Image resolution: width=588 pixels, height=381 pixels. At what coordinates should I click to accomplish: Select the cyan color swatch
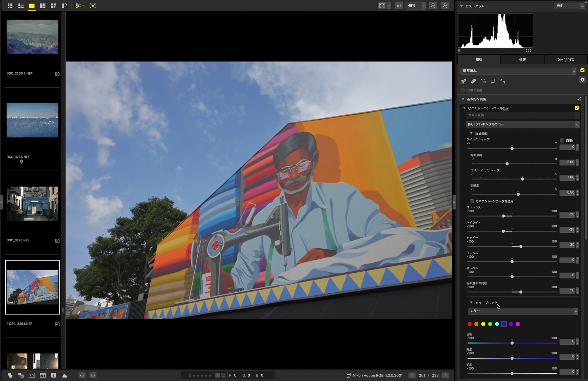click(497, 324)
